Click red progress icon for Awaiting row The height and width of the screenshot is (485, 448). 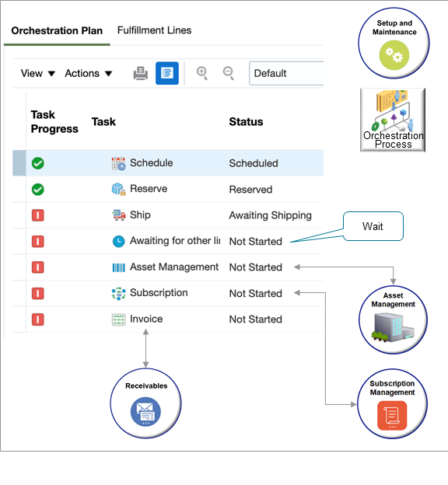coord(38,241)
